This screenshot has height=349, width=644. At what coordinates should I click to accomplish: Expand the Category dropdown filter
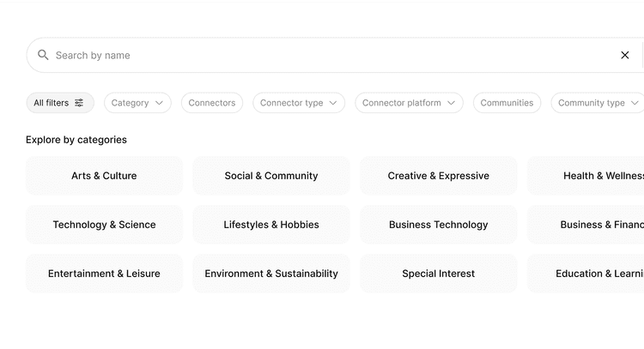(x=137, y=103)
